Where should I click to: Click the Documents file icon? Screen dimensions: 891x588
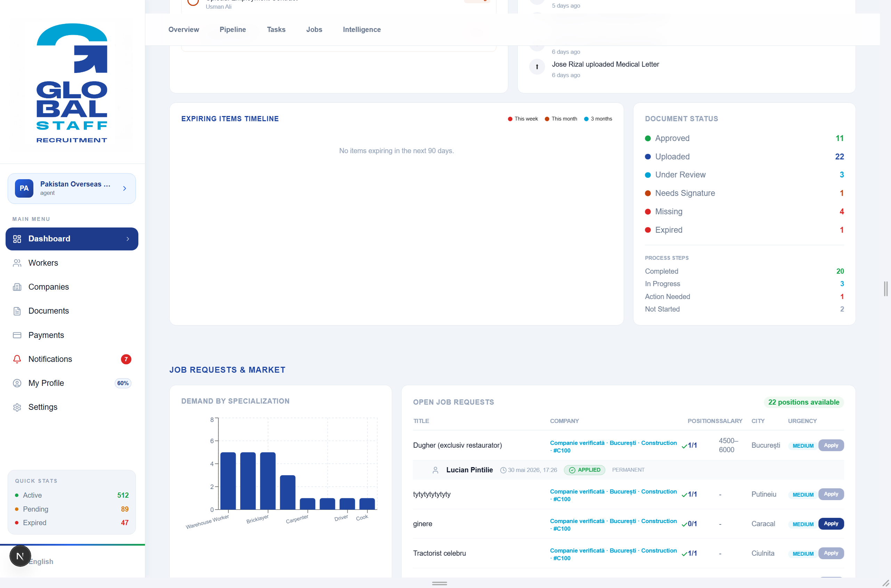17,311
